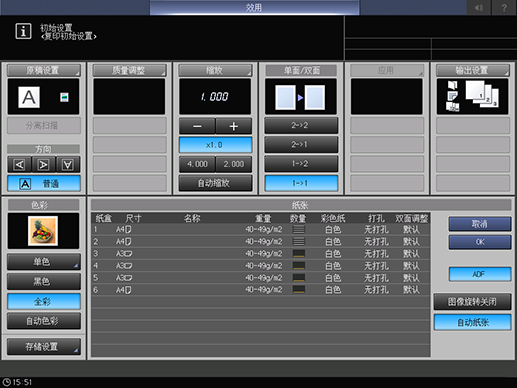This screenshot has width=517, height=388.
Task: Decrease zoom with the minus button
Action: [x=197, y=126]
